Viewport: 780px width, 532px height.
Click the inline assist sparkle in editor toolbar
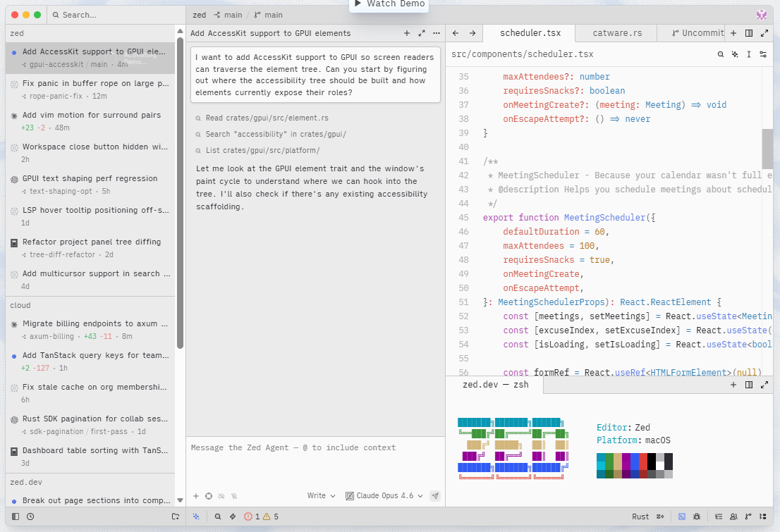click(735, 54)
